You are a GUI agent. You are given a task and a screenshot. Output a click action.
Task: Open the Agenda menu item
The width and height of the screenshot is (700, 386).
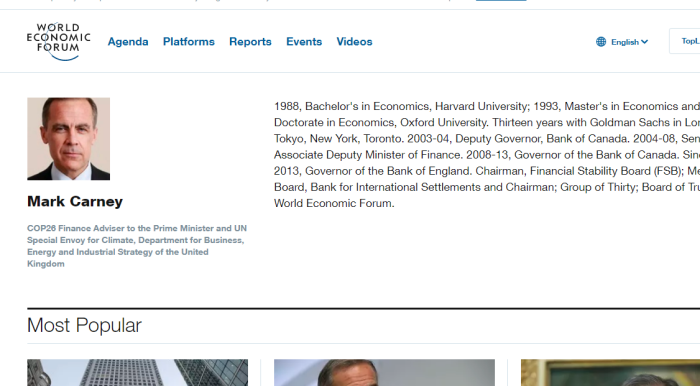click(128, 42)
